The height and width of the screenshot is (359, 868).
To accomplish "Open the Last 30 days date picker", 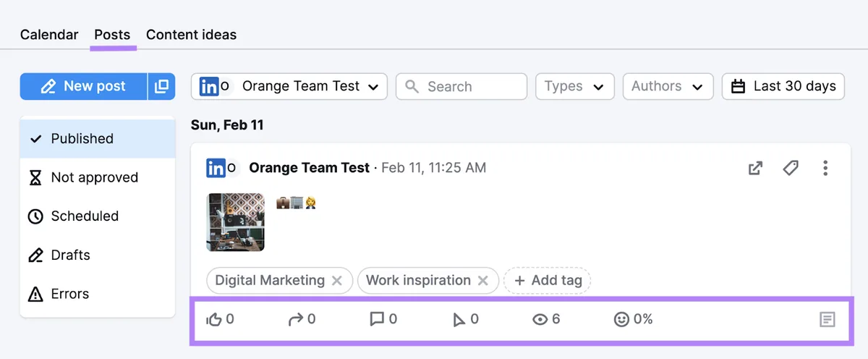I will tap(783, 86).
